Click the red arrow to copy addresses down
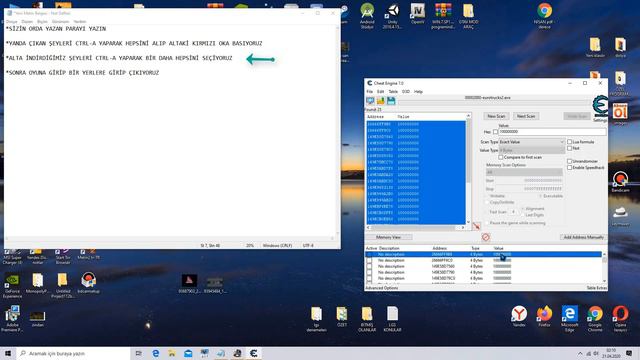The image size is (640, 360). click(476, 226)
